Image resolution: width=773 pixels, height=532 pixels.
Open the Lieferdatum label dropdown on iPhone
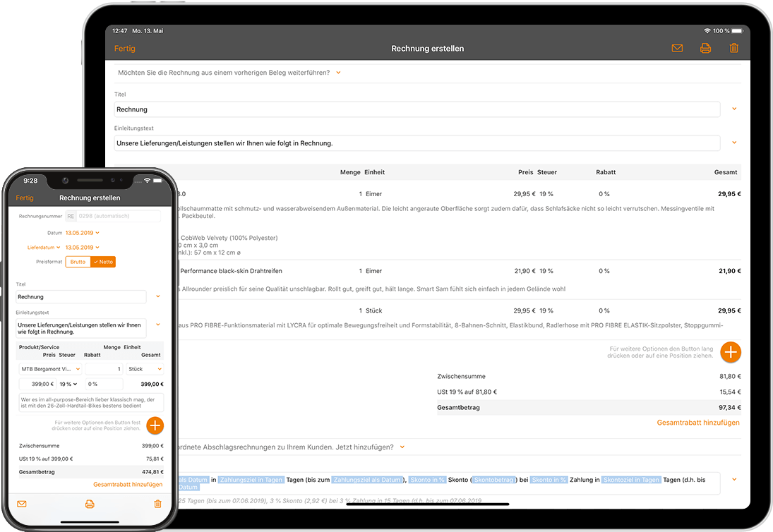44,248
